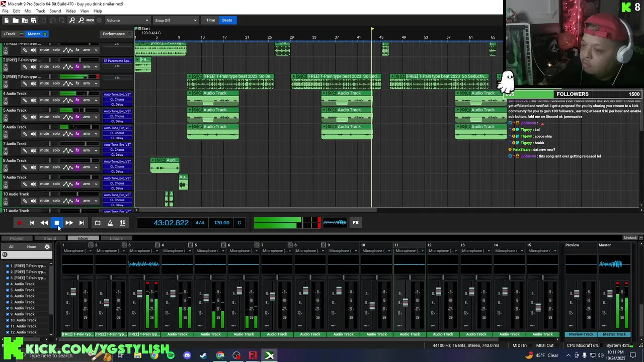
Task: Mute track 4 Audio Track
Action: coord(44,100)
